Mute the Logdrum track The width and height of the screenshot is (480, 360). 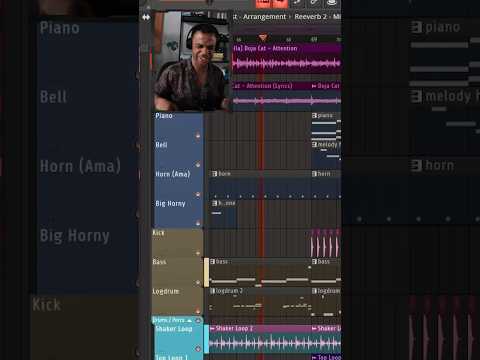point(198,312)
